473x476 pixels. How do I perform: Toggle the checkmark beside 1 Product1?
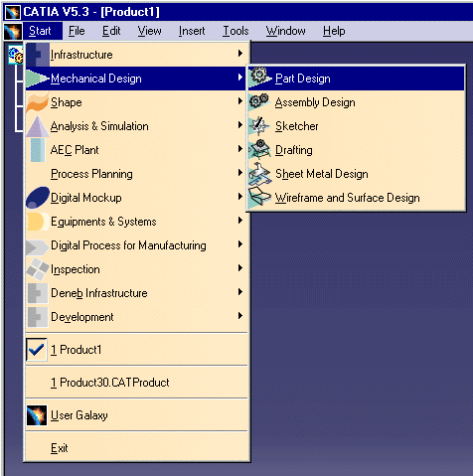[x=37, y=349]
